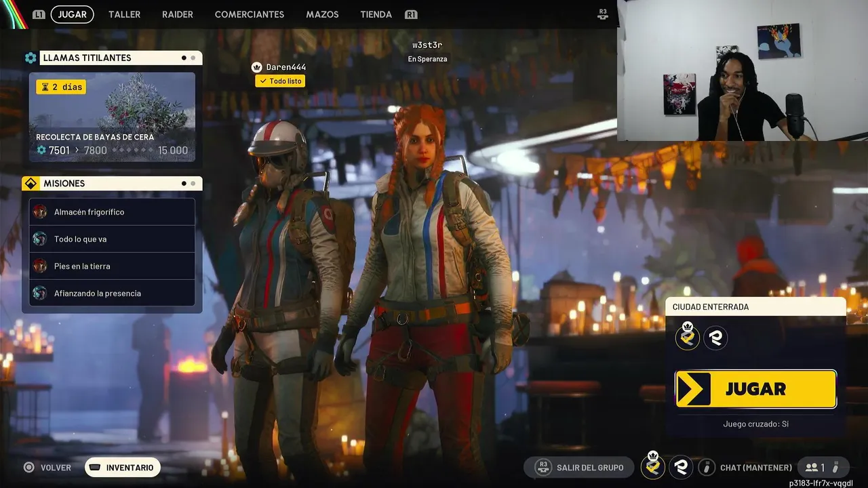This screenshot has height=488, width=868.
Task: Start the match with the JUGAR button
Action: point(755,389)
